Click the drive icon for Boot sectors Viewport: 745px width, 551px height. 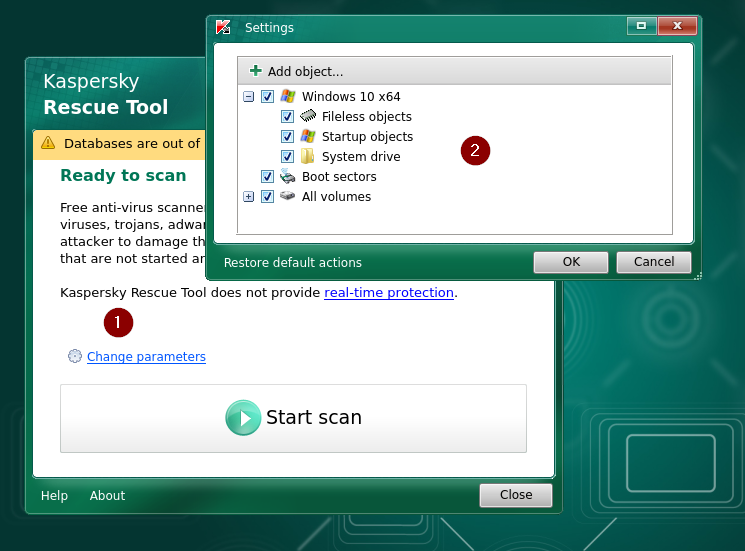[x=287, y=176]
